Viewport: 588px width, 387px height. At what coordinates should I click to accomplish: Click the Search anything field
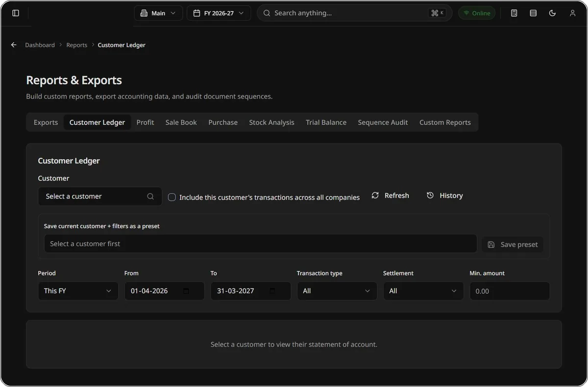[x=354, y=13]
